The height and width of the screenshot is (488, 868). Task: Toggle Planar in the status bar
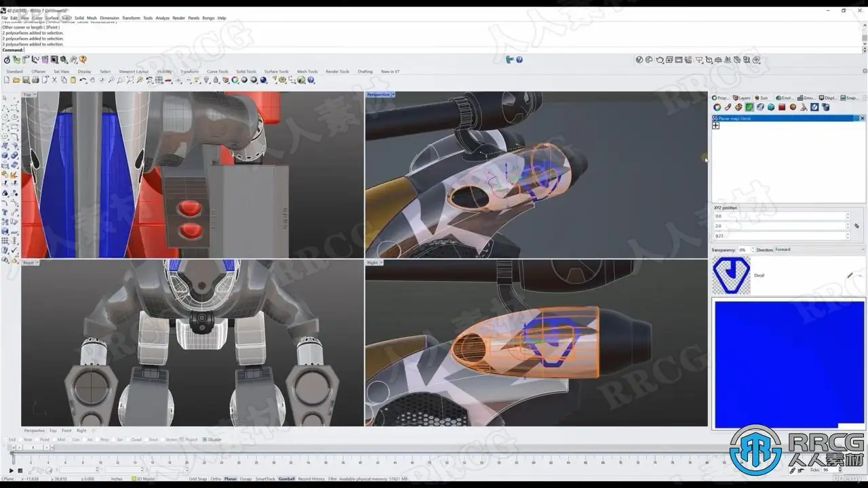231,479
